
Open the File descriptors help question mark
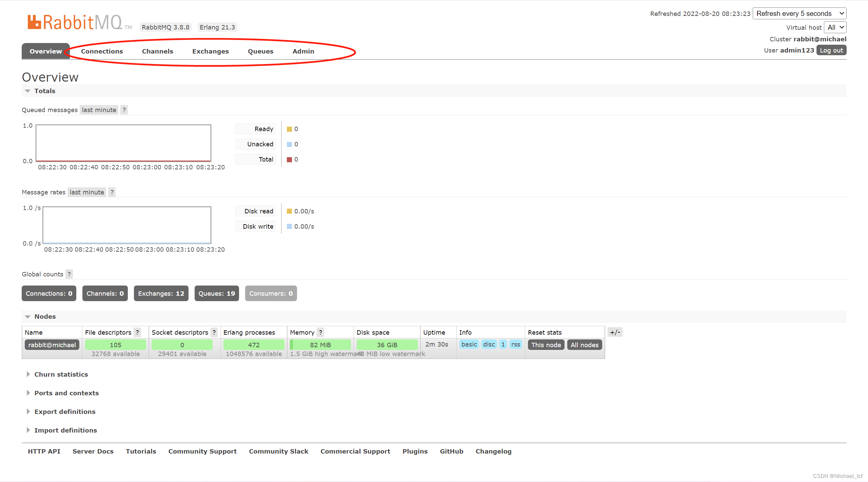137,332
